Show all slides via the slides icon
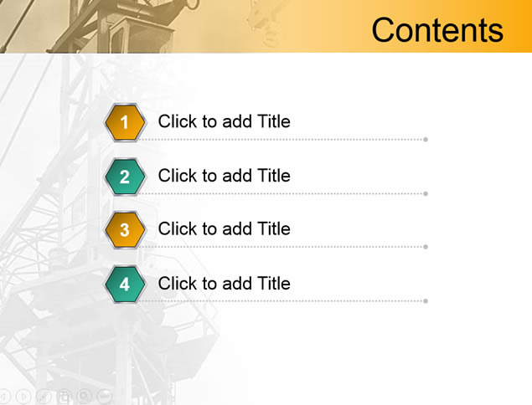Viewport: 532px width, 405px height. (x=64, y=396)
